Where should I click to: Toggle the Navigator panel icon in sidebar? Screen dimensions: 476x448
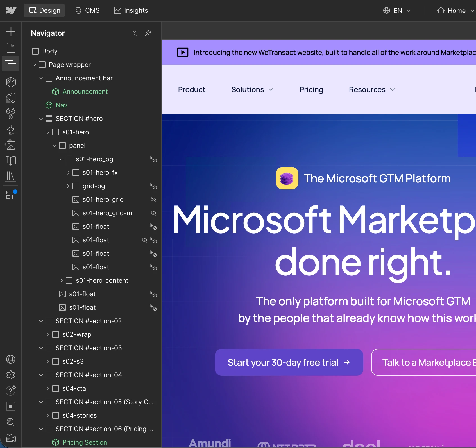click(11, 63)
